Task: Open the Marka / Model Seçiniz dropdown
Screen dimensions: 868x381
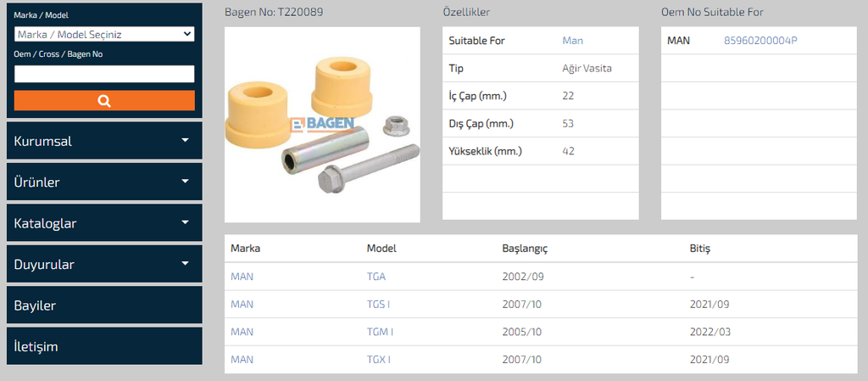Action: pos(104,34)
